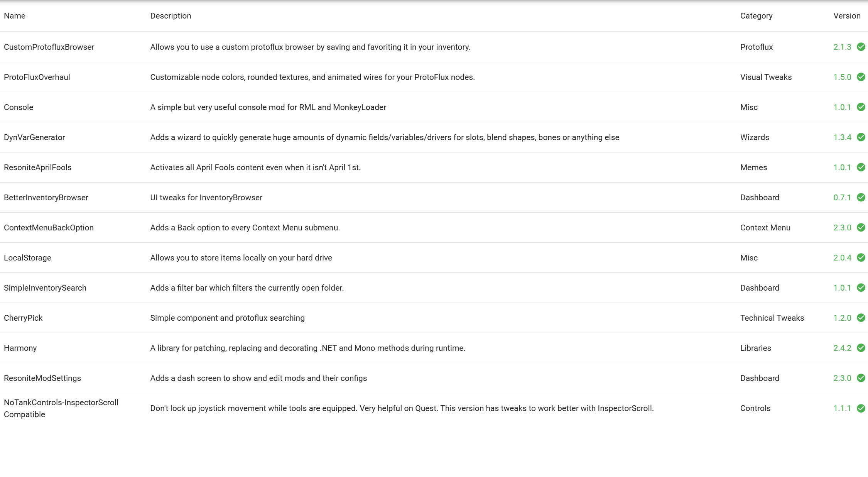Click the green check on LocalStorage row
The image size is (868, 477).
point(861,257)
